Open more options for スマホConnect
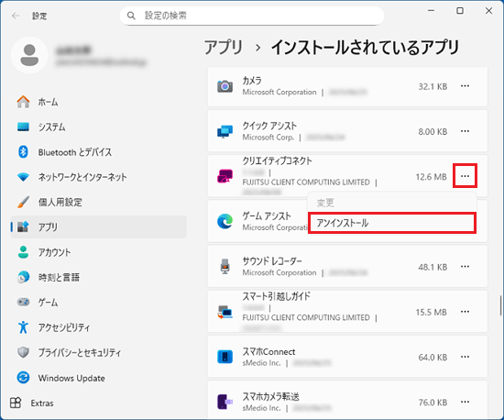 tap(465, 357)
